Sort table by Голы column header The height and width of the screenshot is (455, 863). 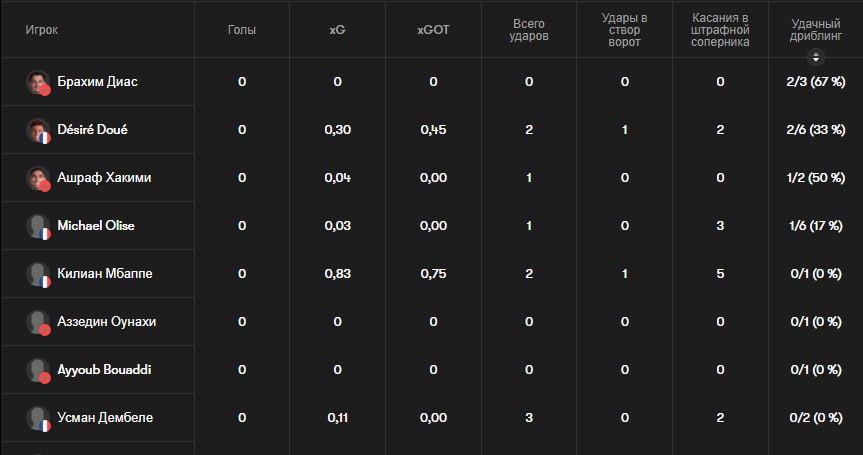[x=242, y=30]
